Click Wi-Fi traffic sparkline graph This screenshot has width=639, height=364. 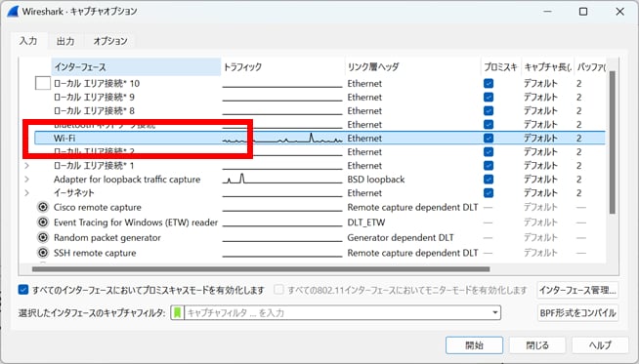coord(282,138)
